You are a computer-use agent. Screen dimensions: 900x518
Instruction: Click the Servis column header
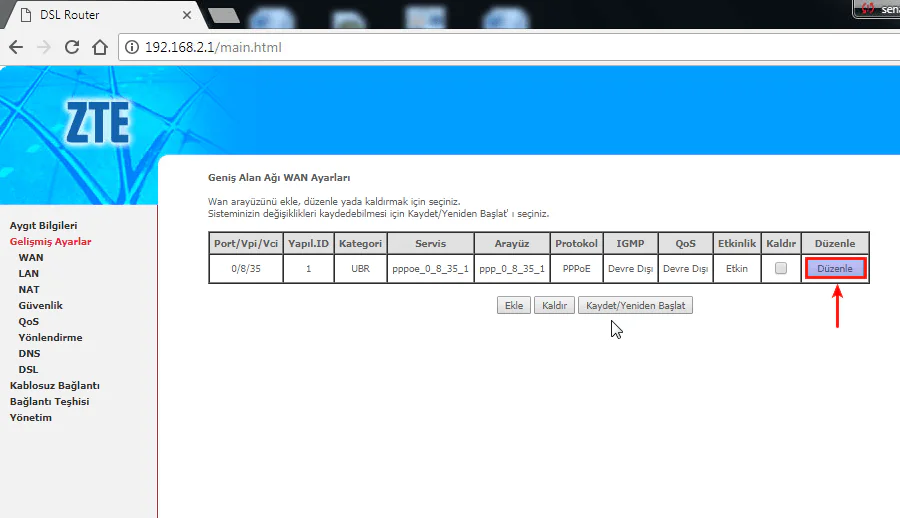pos(430,243)
